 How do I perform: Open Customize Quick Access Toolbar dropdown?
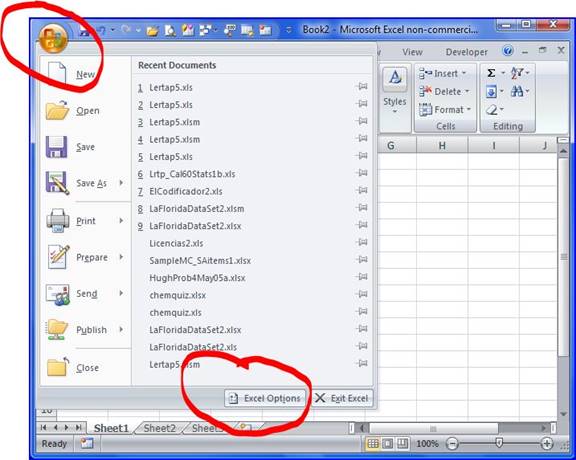pyautogui.click(x=289, y=30)
